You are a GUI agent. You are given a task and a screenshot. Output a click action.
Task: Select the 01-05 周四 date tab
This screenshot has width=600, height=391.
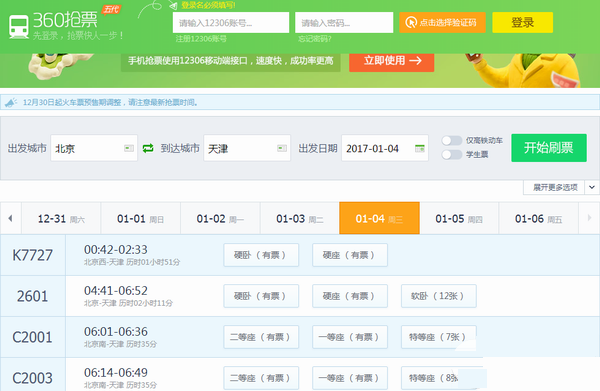[459, 218]
